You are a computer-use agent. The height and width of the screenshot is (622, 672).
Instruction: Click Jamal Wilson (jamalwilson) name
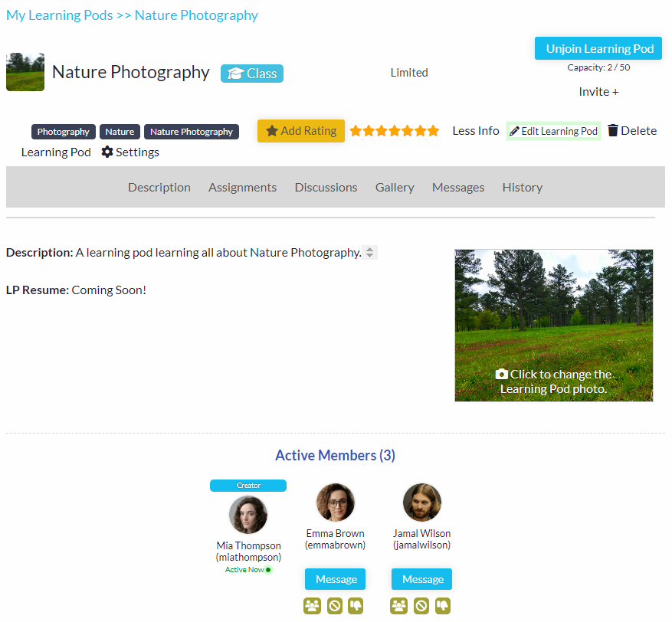421,539
